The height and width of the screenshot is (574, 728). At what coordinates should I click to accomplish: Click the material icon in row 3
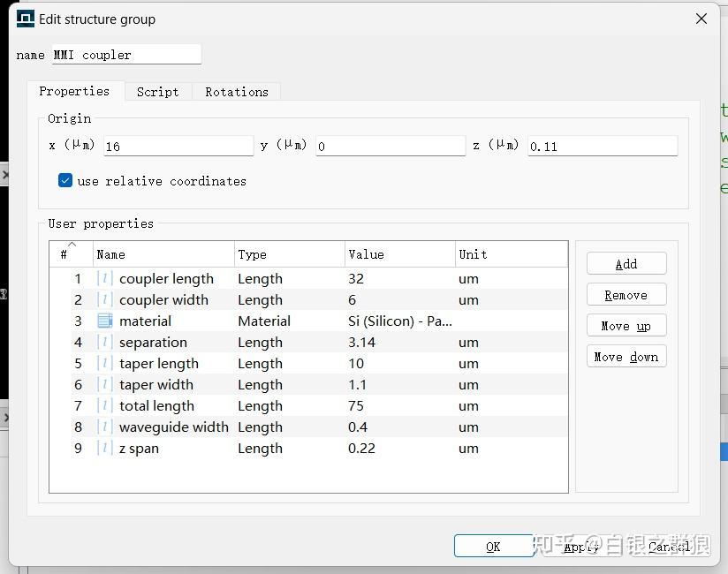pyautogui.click(x=105, y=321)
